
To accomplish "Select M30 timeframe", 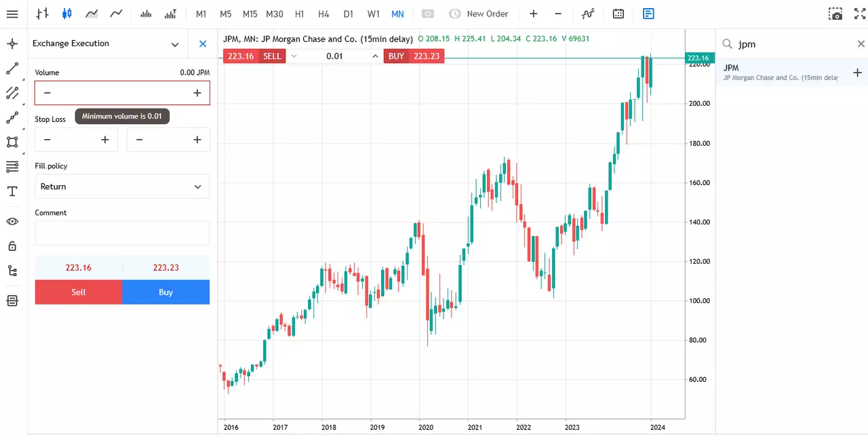I will tap(275, 14).
